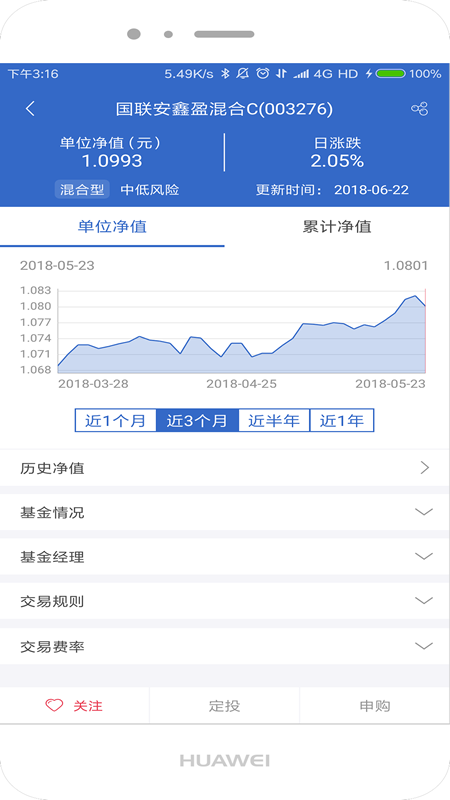The width and height of the screenshot is (450, 800).
Task: Select the 近半年 time range
Action: 273,420
